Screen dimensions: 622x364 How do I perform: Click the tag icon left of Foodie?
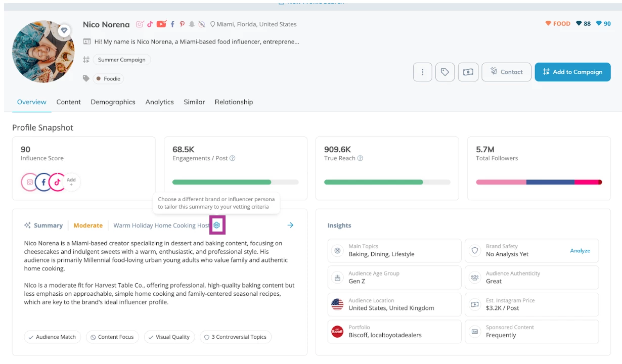coord(86,78)
